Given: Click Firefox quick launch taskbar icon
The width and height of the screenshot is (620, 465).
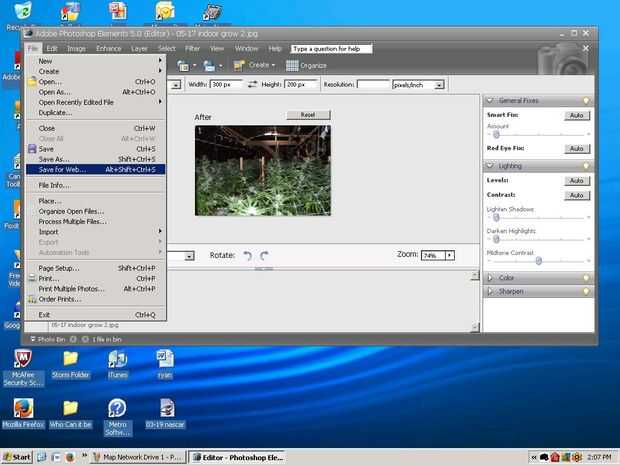Looking at the screenshot, I should (x=70, y=457).
